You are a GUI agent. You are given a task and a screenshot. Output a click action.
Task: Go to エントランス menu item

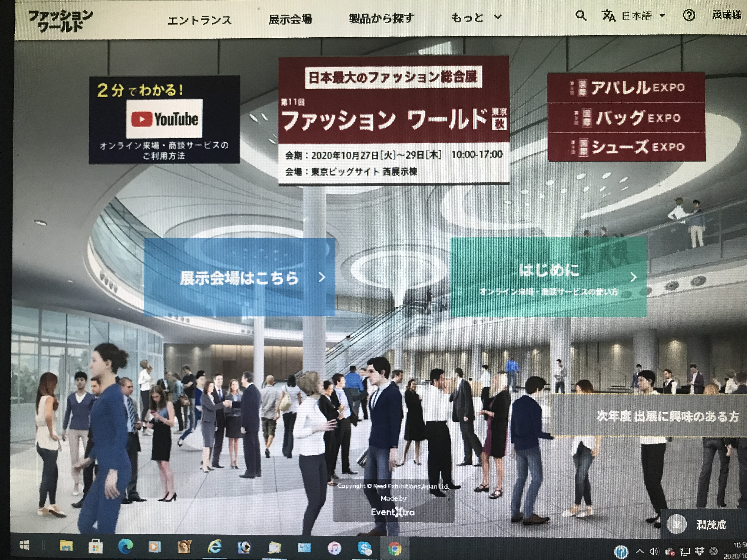point(199,20)
